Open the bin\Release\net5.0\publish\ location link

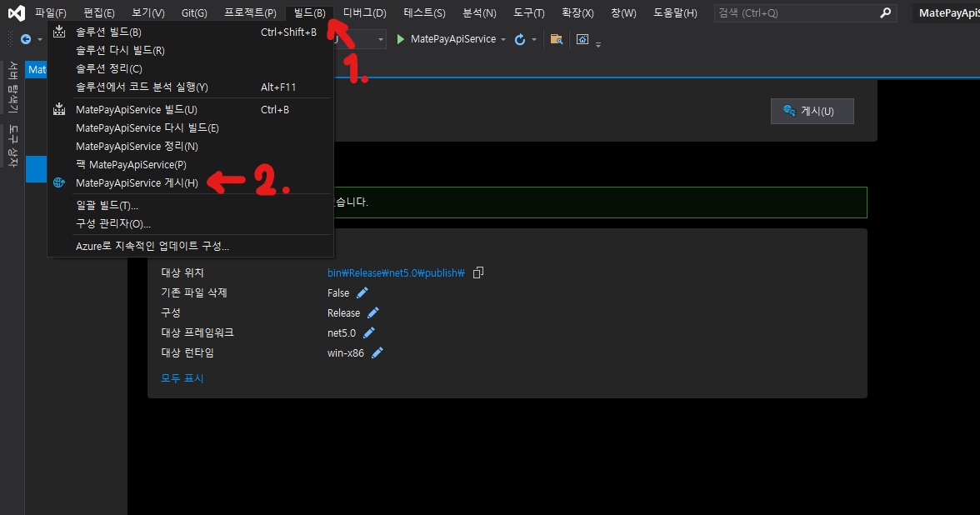(x=396, y=272)
